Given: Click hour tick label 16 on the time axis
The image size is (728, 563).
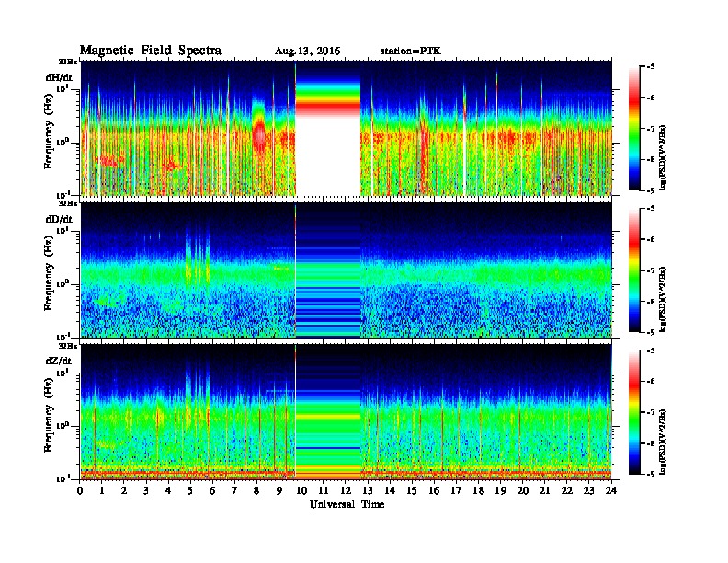Looking at the screenshot, I should tap(434, 491).
